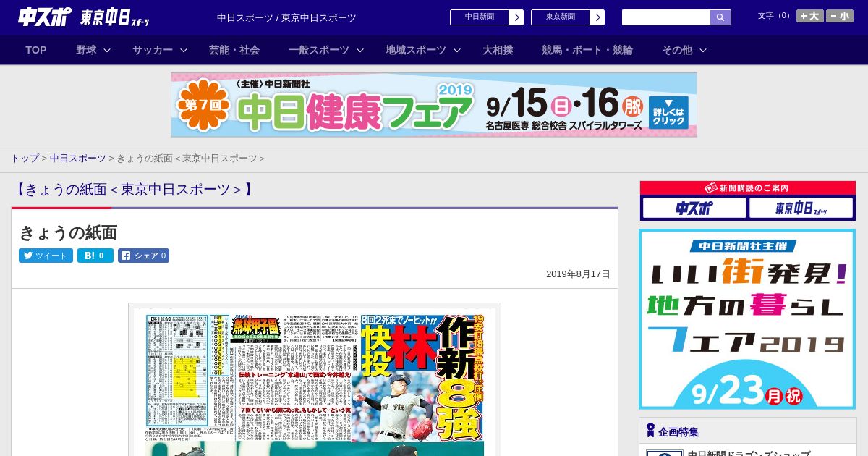The width and height of the screenshot is (868, 456).
Task: Open the 野球 menu label
Action: point(86,50)
